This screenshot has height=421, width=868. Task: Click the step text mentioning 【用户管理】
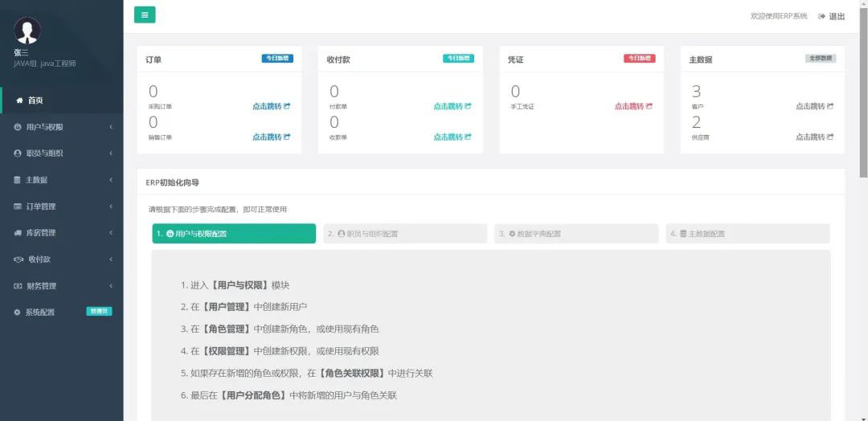point(244,307)
